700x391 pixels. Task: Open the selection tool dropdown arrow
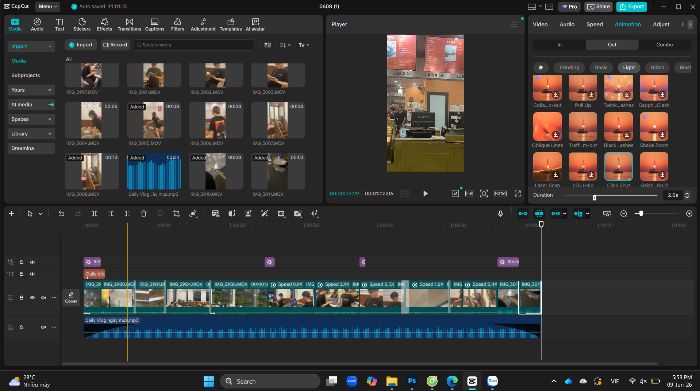point(41,214)
